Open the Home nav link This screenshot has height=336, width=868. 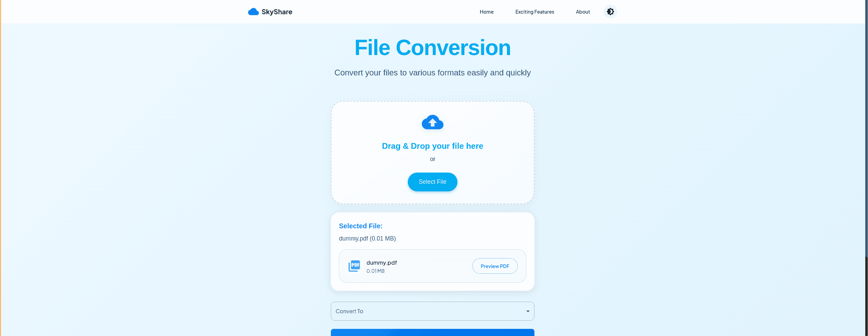487,12
